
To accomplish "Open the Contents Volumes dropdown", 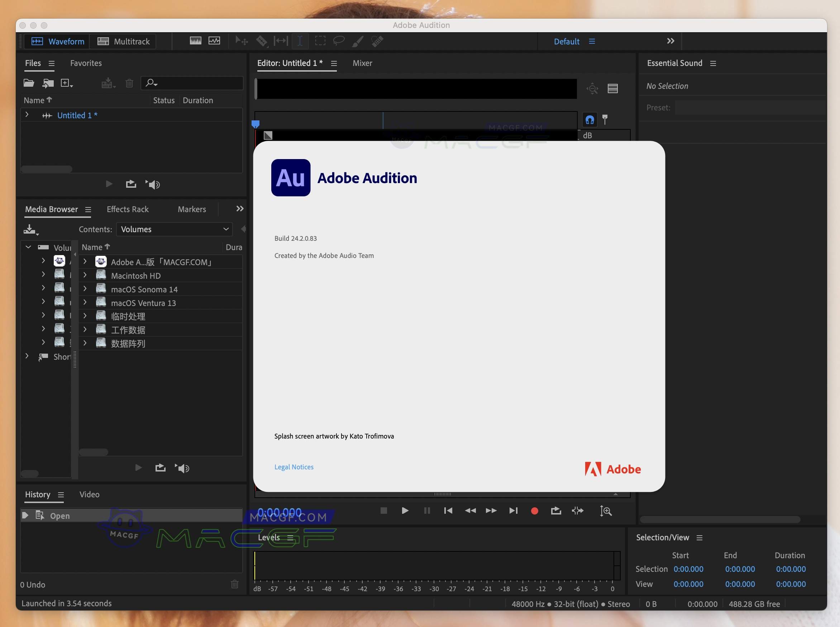I will tap(174, 229).
